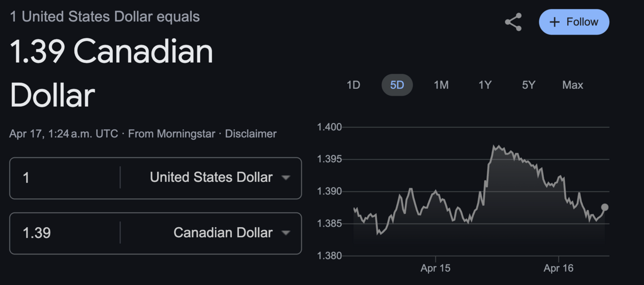Image resolution: width=644 pixels, height=285 pixels.
Task: Click the share icon
Action: click(513, 22)
